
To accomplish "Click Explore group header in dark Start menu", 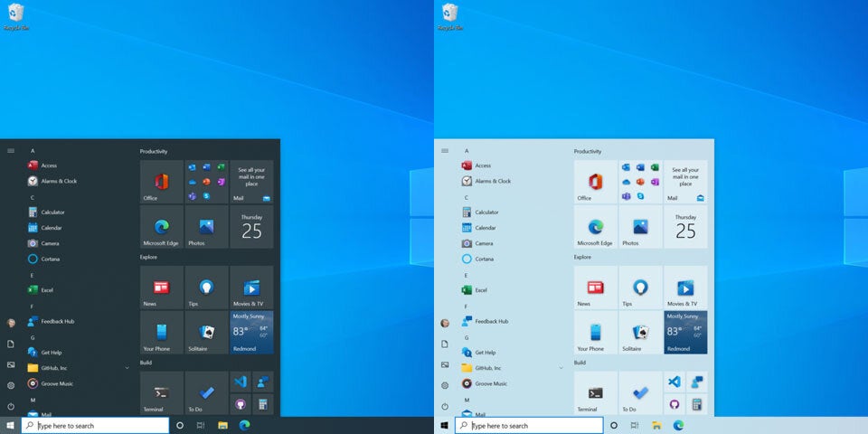I will click(148, 257).
